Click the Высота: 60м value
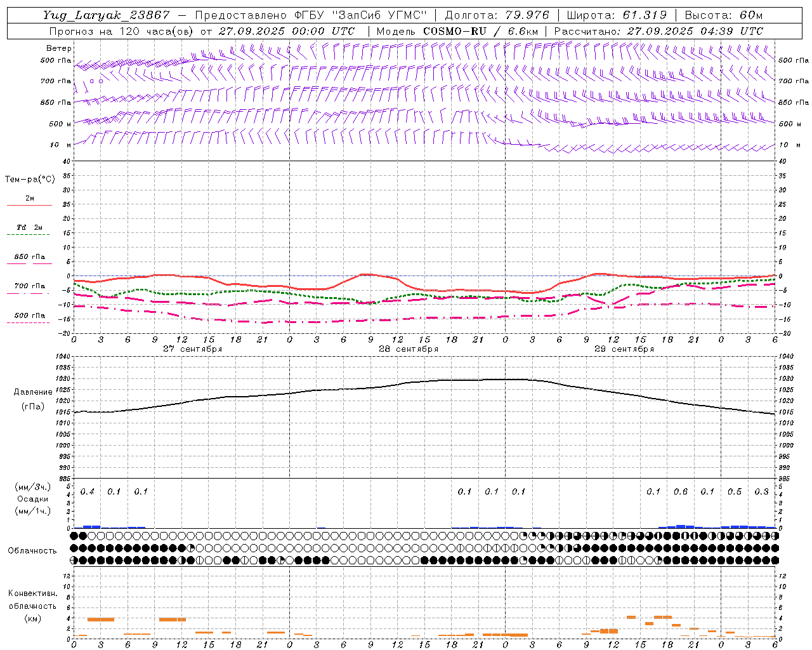 click(724, 15)
